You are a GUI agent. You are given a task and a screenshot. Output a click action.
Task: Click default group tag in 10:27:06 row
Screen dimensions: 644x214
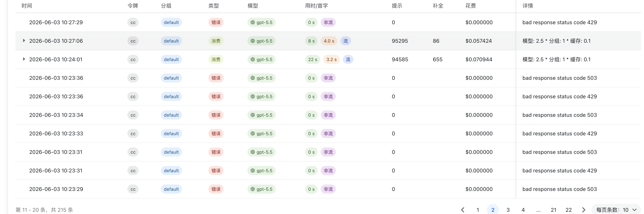point(171,41)
